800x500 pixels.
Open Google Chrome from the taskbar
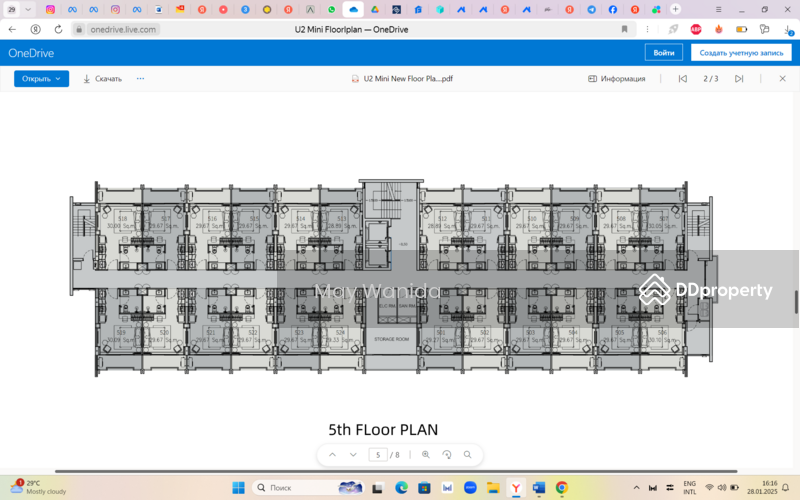(x=562, y=488)
